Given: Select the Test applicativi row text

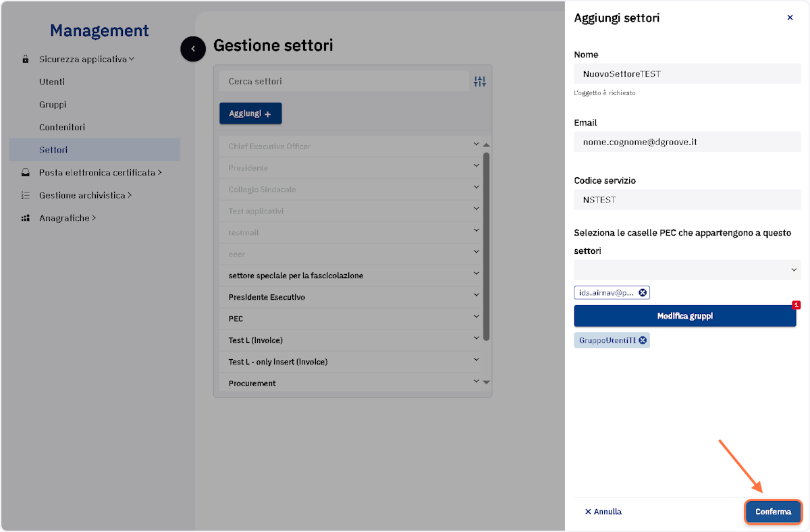Looking at the screenshot, I should coord(256,211).
